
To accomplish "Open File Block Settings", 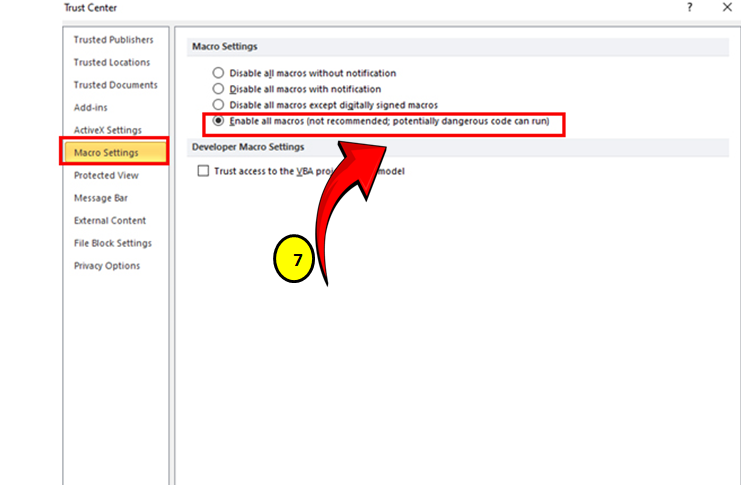I will coord(112,243).
